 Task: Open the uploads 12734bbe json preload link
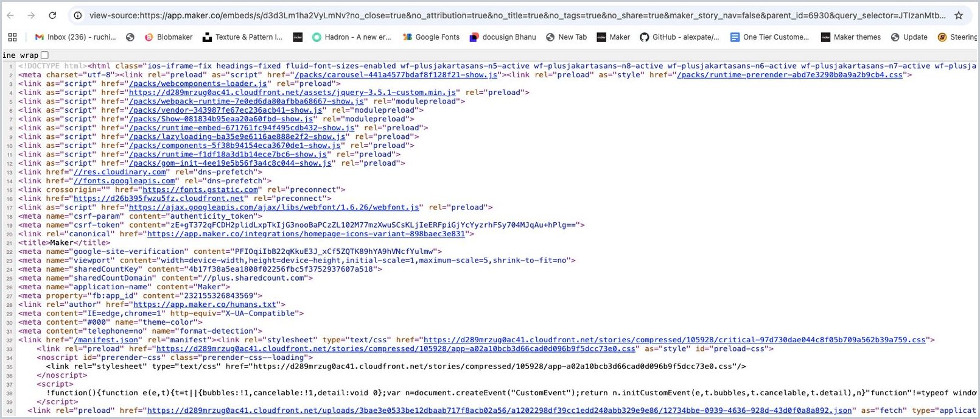point(500,410)
